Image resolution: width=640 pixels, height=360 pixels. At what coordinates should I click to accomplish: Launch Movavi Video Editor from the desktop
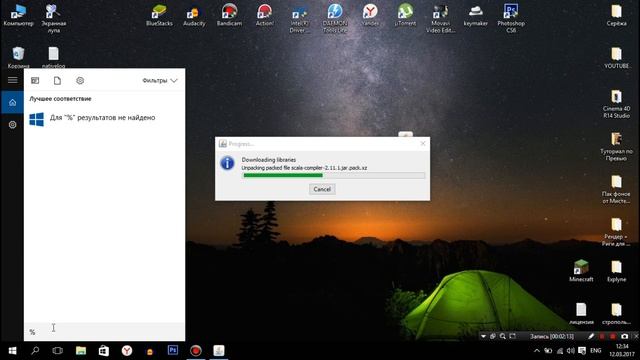(440, 18)
